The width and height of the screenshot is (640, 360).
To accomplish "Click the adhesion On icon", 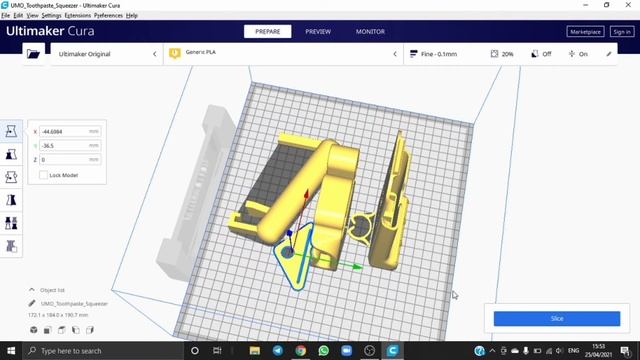I will tap(571, 54).
